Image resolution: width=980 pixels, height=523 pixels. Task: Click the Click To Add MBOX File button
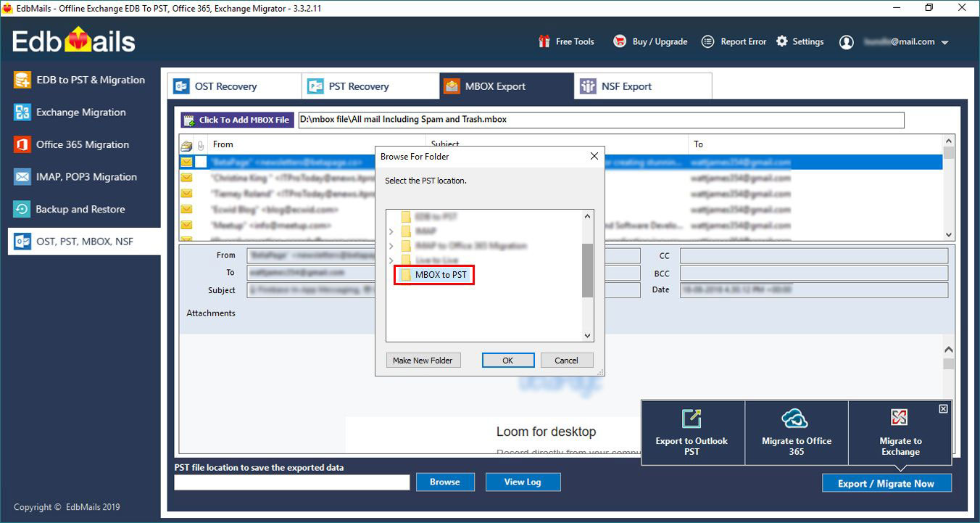(x=238, y=120)
